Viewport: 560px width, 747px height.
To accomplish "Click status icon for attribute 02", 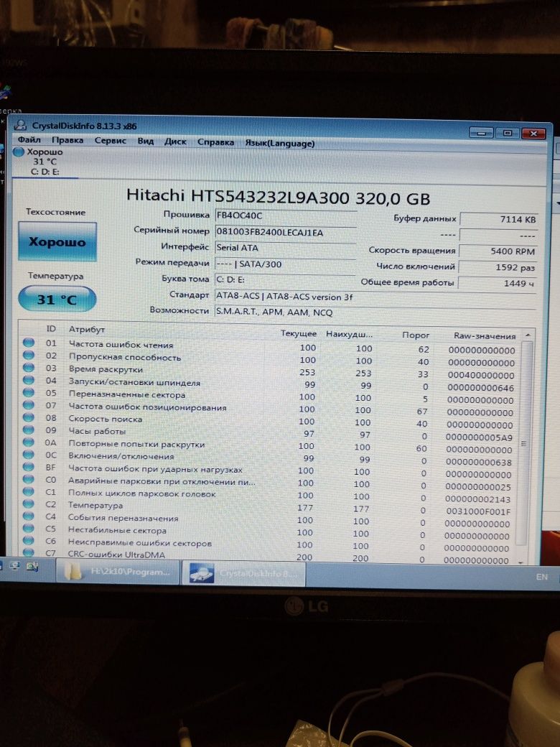I will tap(29, 354).
